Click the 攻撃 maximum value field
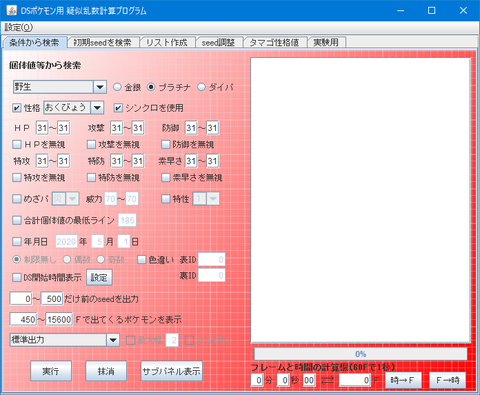 click(138, 128)
